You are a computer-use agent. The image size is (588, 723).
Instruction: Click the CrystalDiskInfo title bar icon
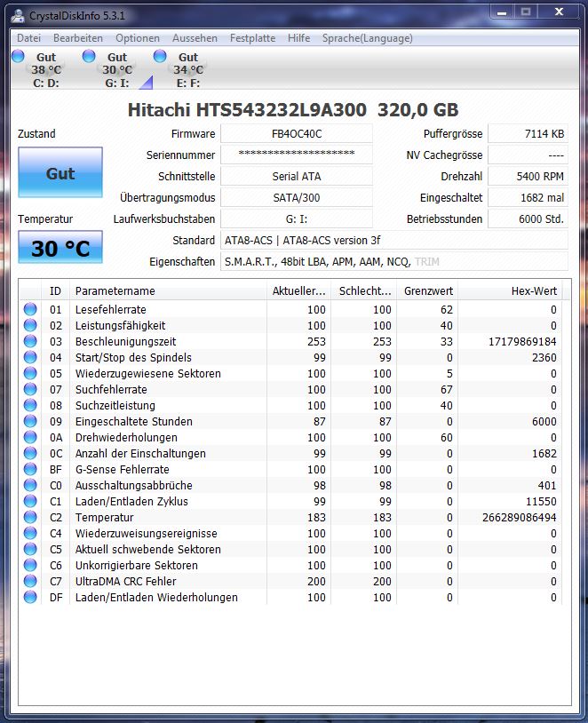pos(18,15)
